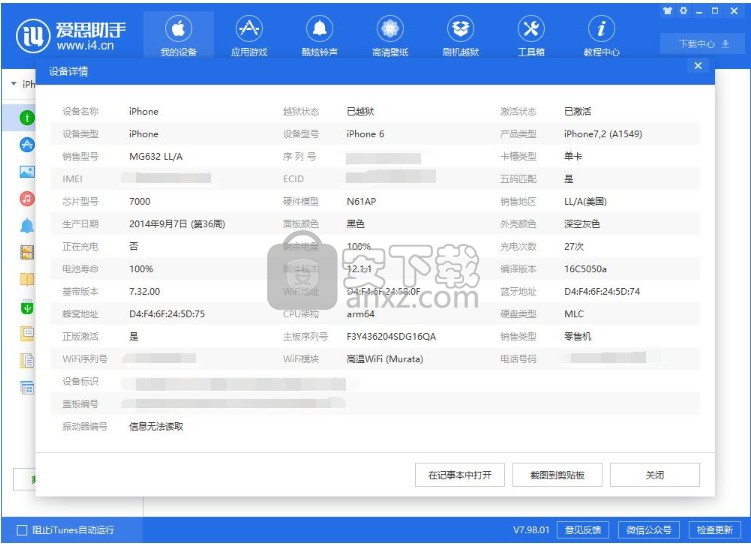The image size is (751, 544).
Task: Click the MG632 LL/A sales model value
Action: 156,157
